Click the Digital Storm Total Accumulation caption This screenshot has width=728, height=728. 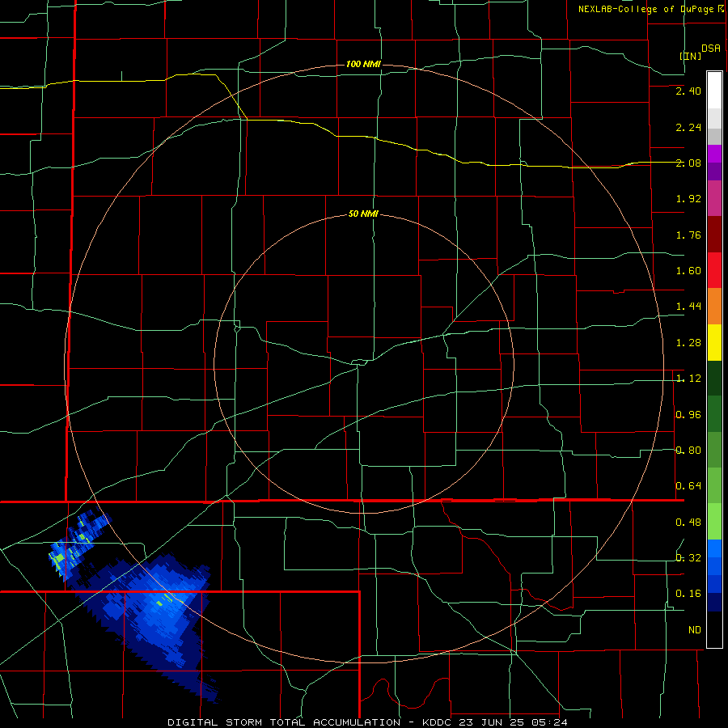[367, 722]
